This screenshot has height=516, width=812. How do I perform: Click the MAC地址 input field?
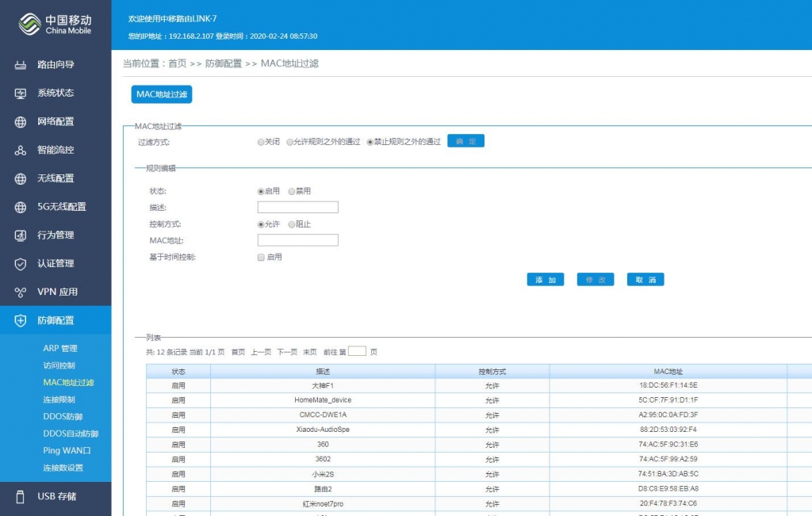coord(298,240)
